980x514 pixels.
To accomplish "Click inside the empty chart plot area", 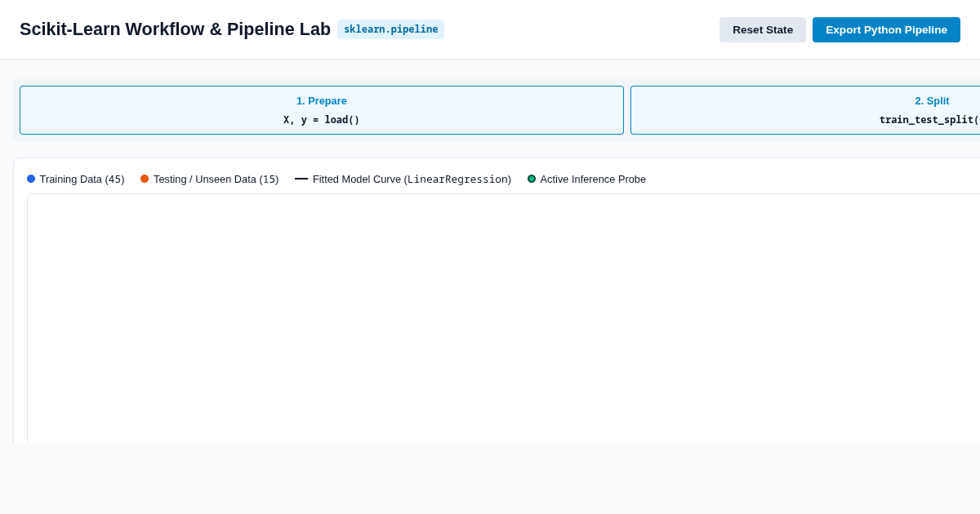I will point(503,318).
